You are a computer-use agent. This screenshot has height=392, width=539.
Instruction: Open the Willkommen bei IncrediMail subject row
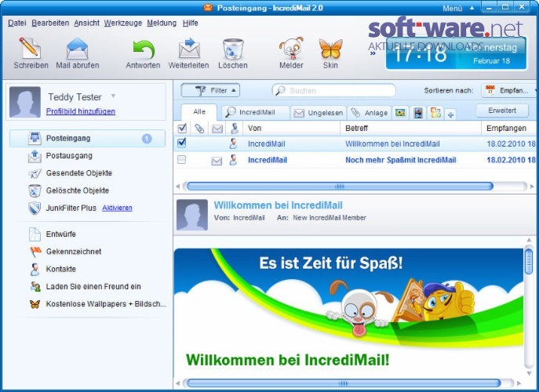coord(392,144)
